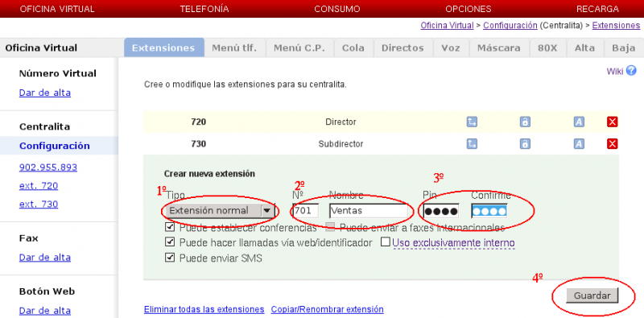Image resolution: width=644 pixels, height=318 pixels.
Task: Click the Pin password field
Action: coord(441,211)
